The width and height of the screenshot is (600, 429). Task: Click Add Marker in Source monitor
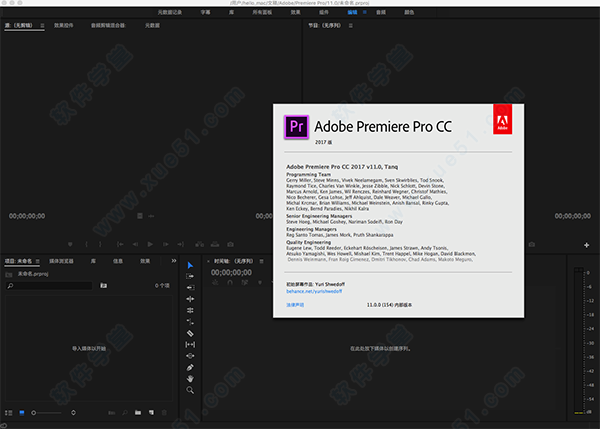(70, 244)
